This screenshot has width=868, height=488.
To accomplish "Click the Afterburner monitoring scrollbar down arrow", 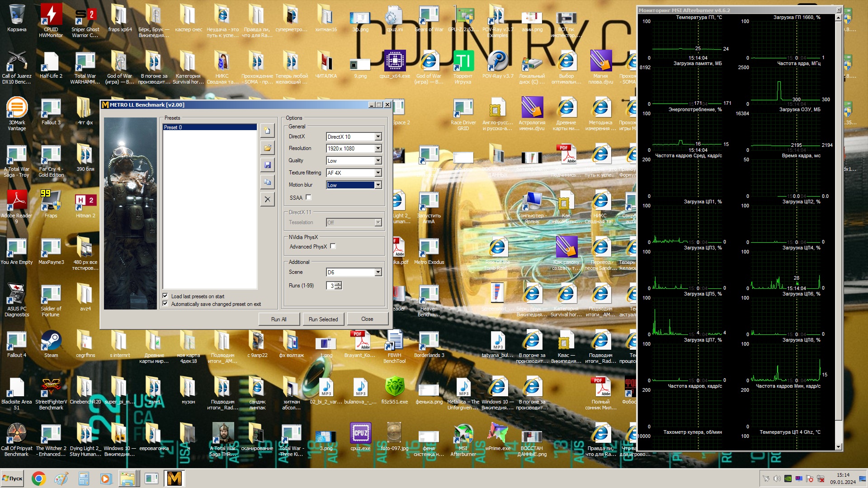I will pos(838,447).
